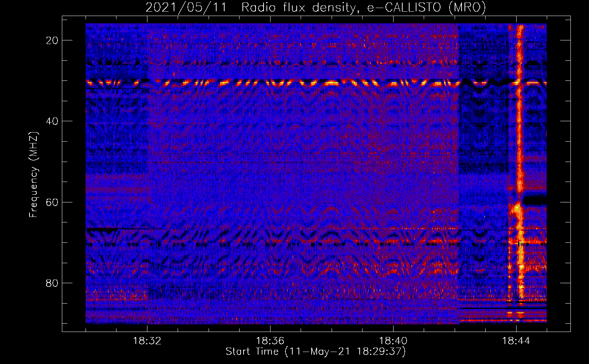Select the 60 MHz frequency tick label

point(52,202)
